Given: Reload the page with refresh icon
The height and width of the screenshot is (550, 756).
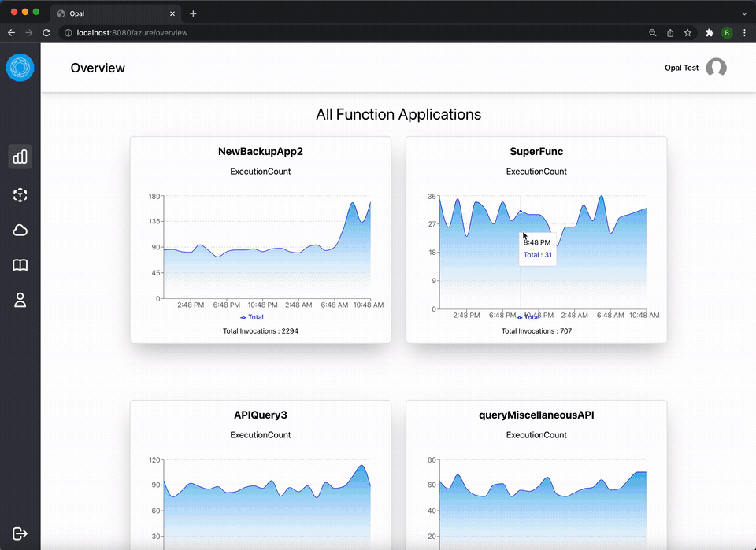Looking at the screenshot, I should (x=46, y=33).
